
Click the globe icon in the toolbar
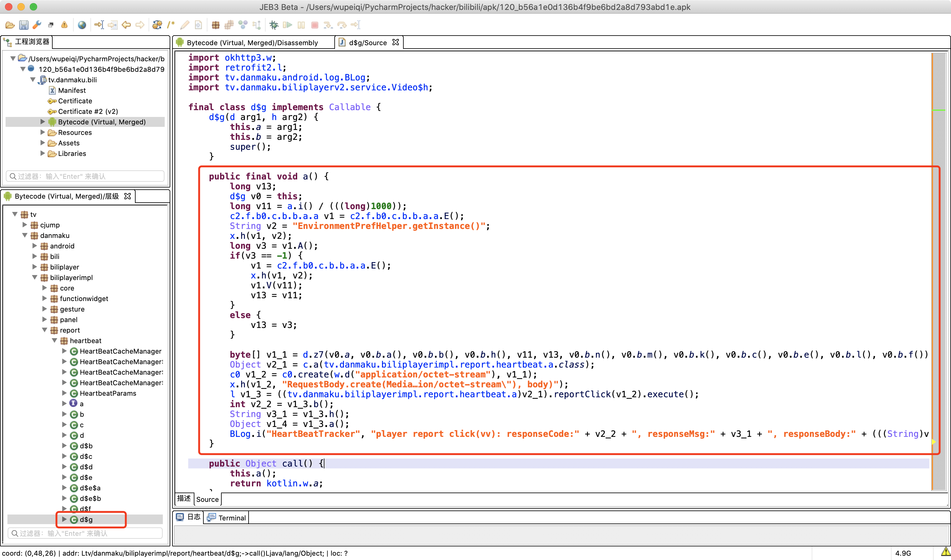point(82,25)
